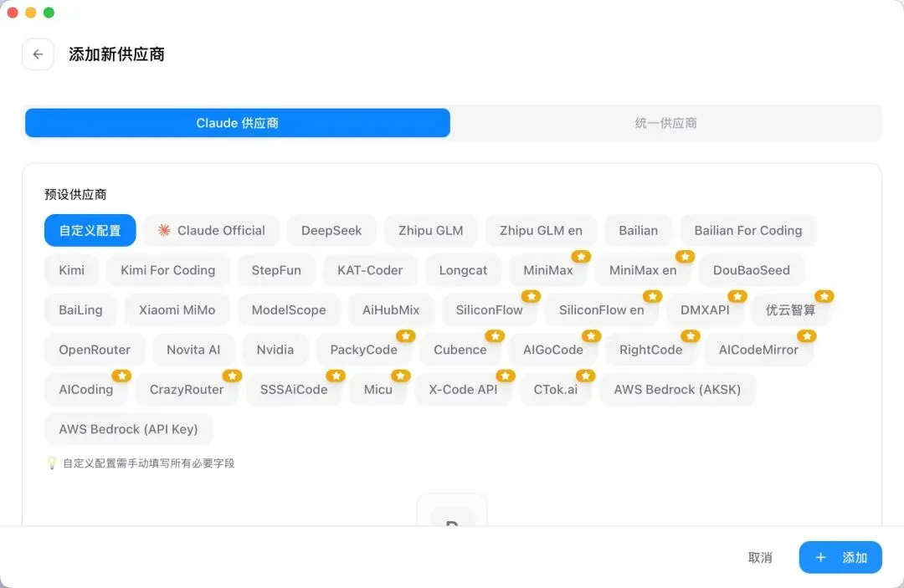Select Zhipu GLM provider chip
904x588 pixels.
tap(431, 230)
